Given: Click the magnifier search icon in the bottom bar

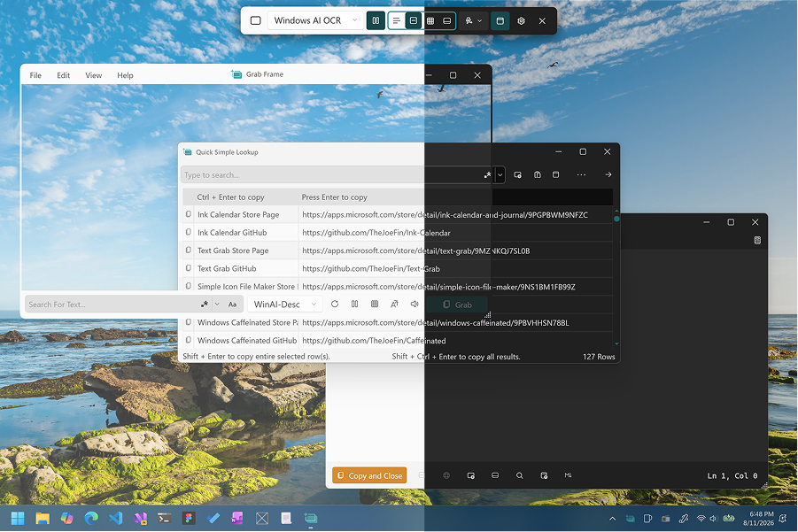Looking at the screenshot, I should pyautogui.click(x=520, y=475).
